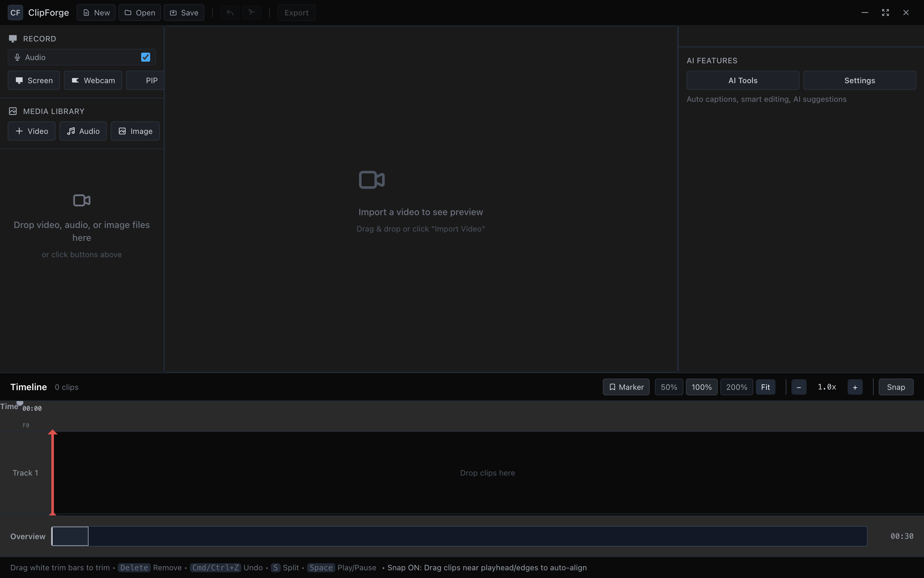The height and width of the screenshot is (578, 924).
Task: Decrease zoom with the minus button
Action: [x=799, y=387]
